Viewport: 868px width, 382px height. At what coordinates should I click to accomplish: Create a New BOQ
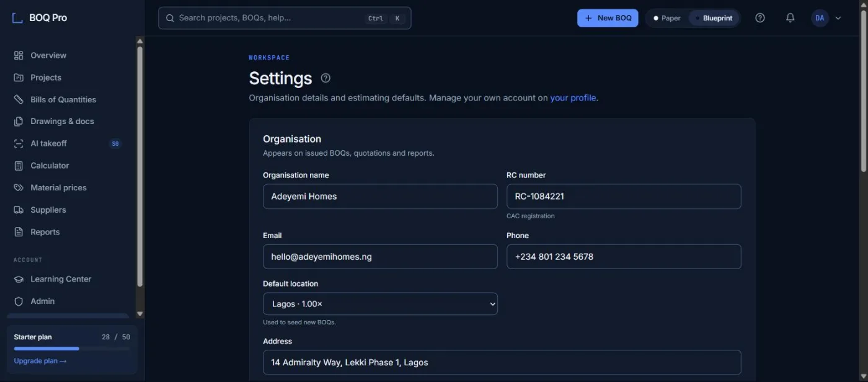point(608,18)
